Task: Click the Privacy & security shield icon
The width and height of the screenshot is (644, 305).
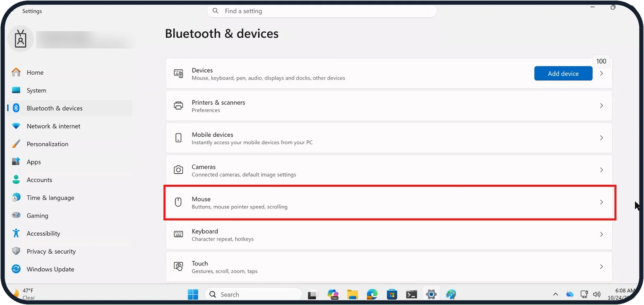Action: click(16, 251)
